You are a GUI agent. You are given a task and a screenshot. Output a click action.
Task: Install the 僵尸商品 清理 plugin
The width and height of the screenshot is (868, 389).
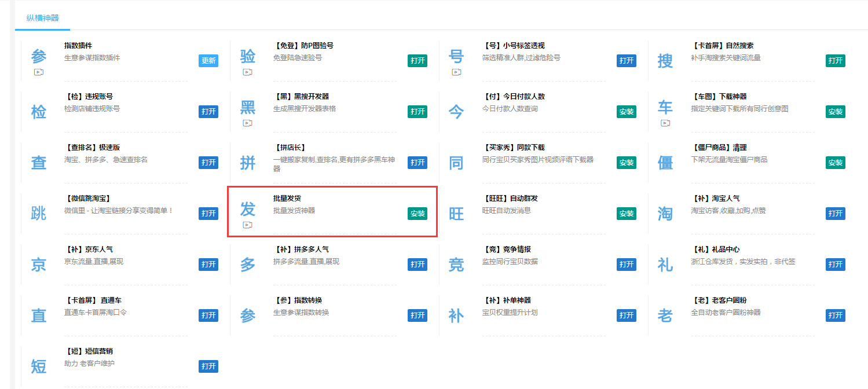pyautogui.click(x=836, y=163)
